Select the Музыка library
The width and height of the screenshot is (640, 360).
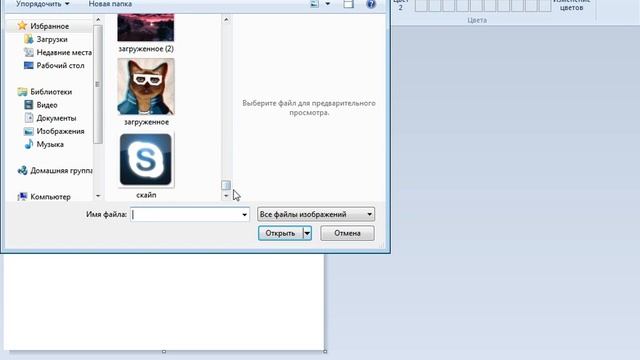pos(44,144)
